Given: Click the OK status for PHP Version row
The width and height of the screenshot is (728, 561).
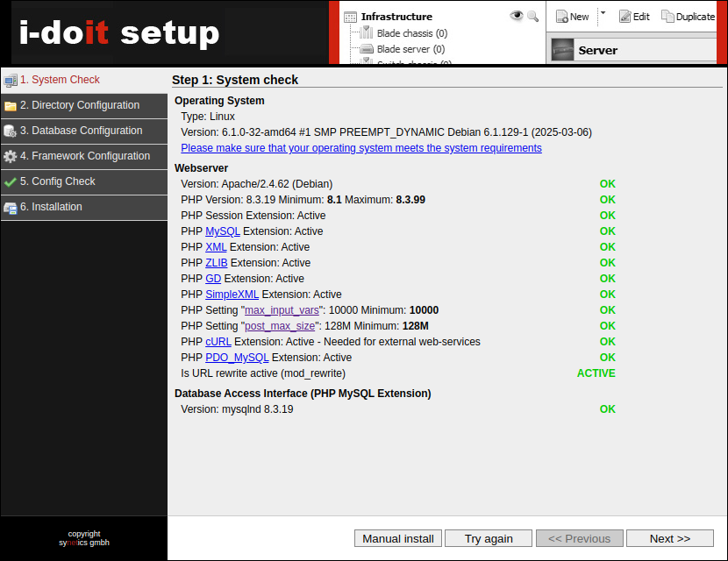Looking at the screenshot, I should pos(607,200).
